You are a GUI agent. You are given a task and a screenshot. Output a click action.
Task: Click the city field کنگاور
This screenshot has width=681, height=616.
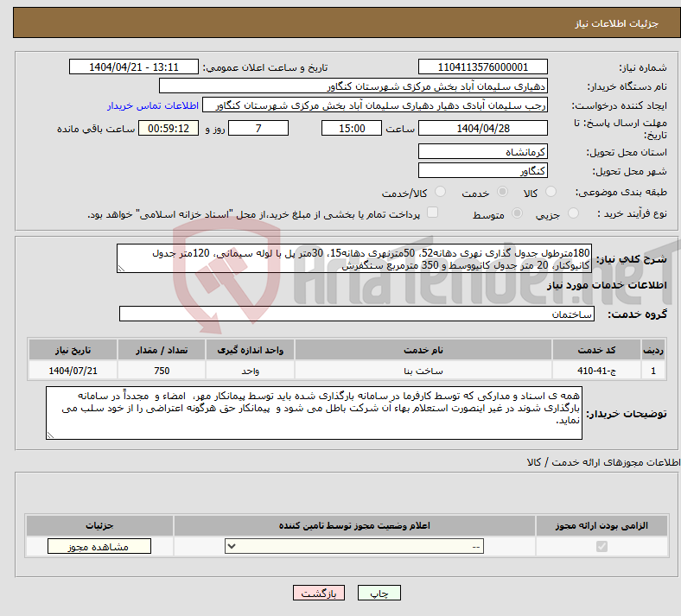[482, 170]
